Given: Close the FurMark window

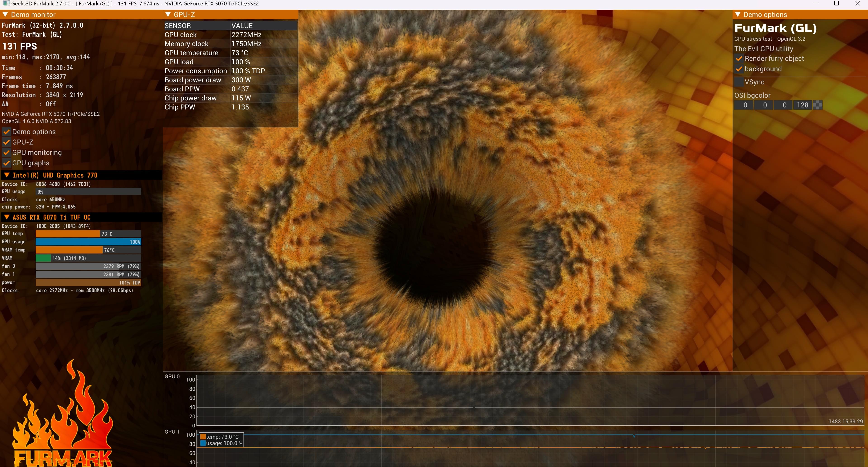Looking at the screenshot, I should 857,4.
